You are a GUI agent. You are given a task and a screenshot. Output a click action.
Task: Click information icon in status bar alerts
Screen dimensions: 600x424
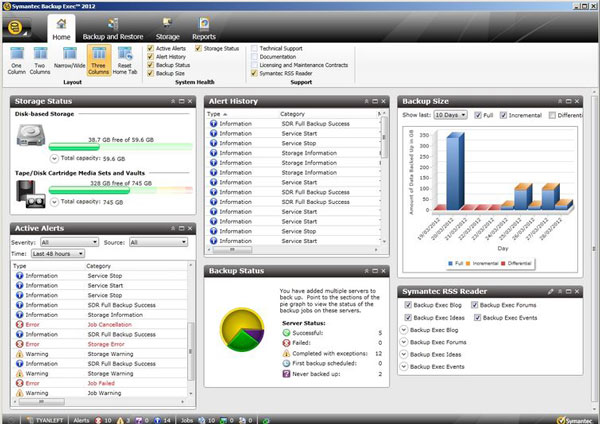click(157, 420)
